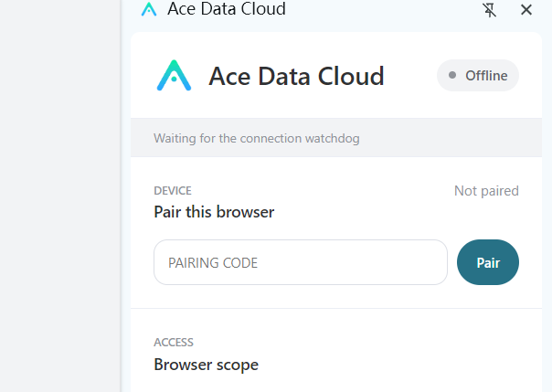Click the Not paired status text
Image resolution: width=552 pixels, height=392 pixels.
point(486,191)
